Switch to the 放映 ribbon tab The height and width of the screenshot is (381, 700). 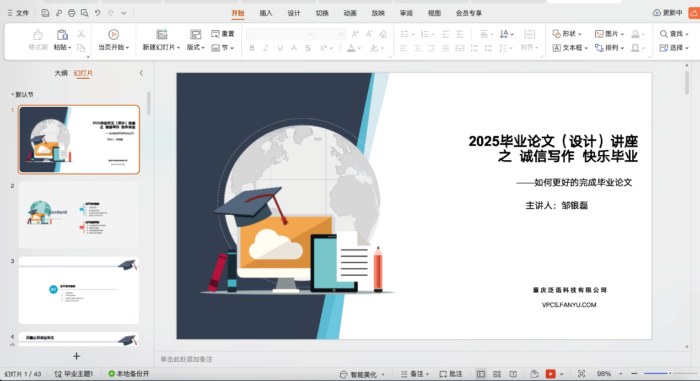(378, 13)
